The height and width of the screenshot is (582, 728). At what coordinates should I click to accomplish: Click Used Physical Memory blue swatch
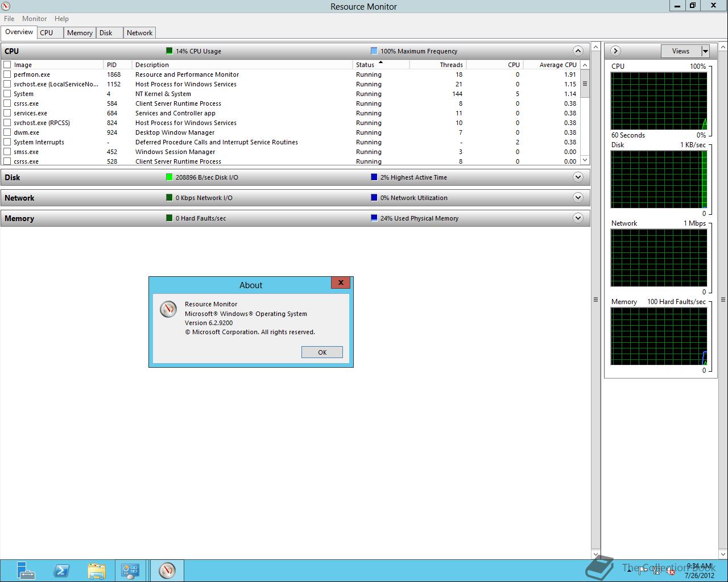pos(374,218)
